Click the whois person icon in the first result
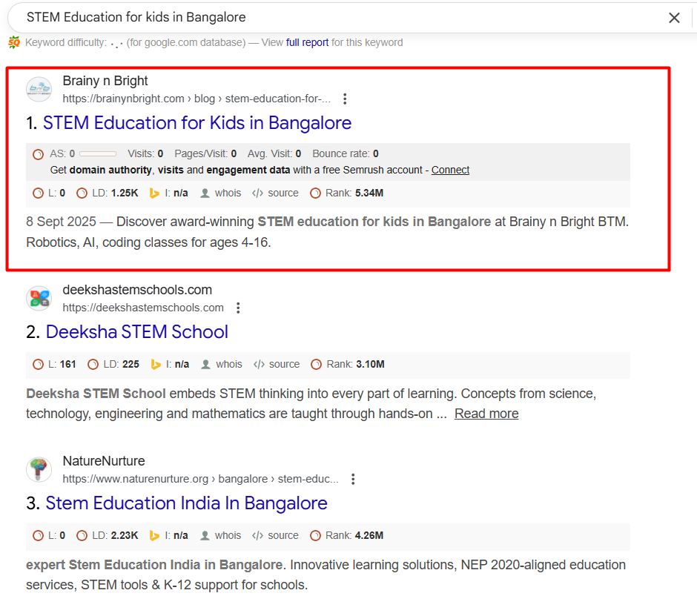The height and width of the screenshot is (616, 697). coord(205,193)
